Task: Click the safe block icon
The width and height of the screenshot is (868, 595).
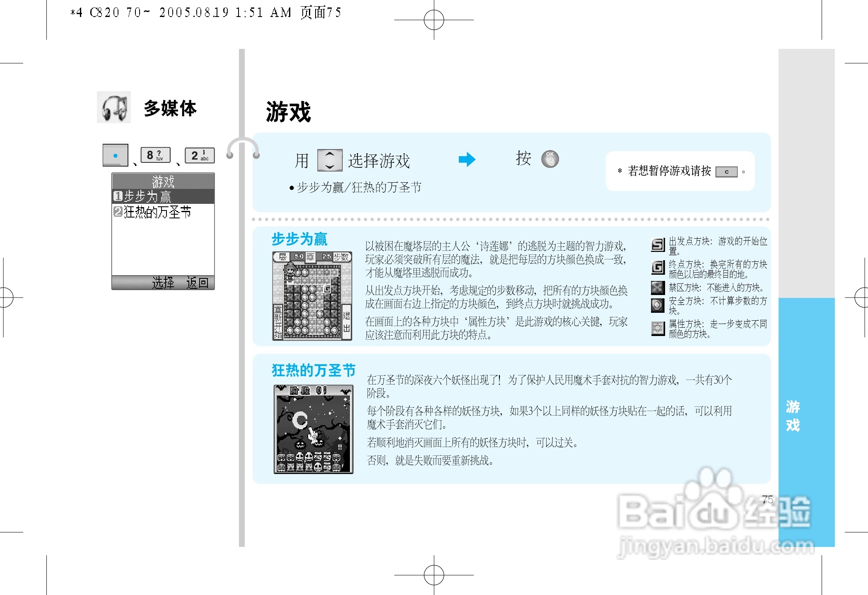Action: 658,305
